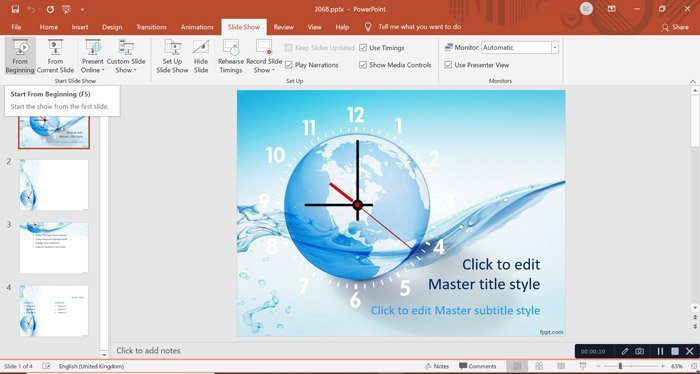Undo the last action

tap(31, 9)
